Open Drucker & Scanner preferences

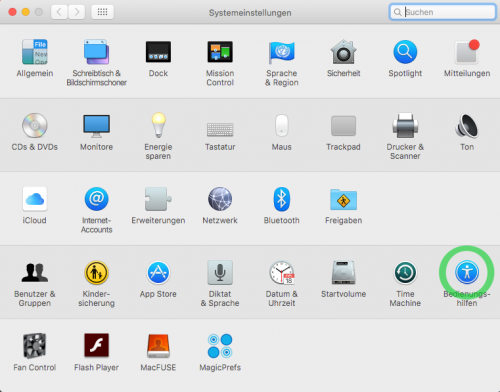click(405, 126)
